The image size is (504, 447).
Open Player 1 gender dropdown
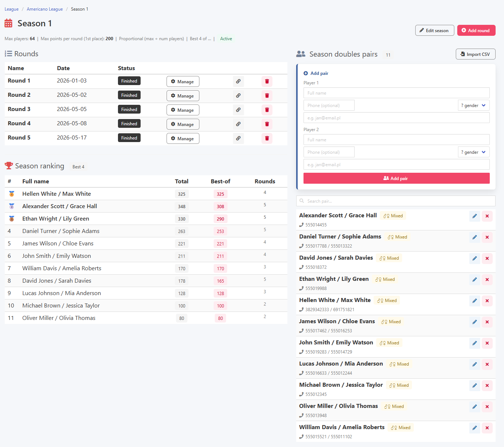pyautogui.click(x=474, y=106)
